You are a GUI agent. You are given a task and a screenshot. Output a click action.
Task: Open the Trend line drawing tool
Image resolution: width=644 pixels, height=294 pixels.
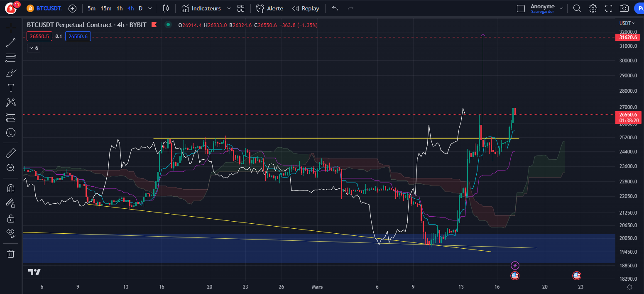pos(10,43)
